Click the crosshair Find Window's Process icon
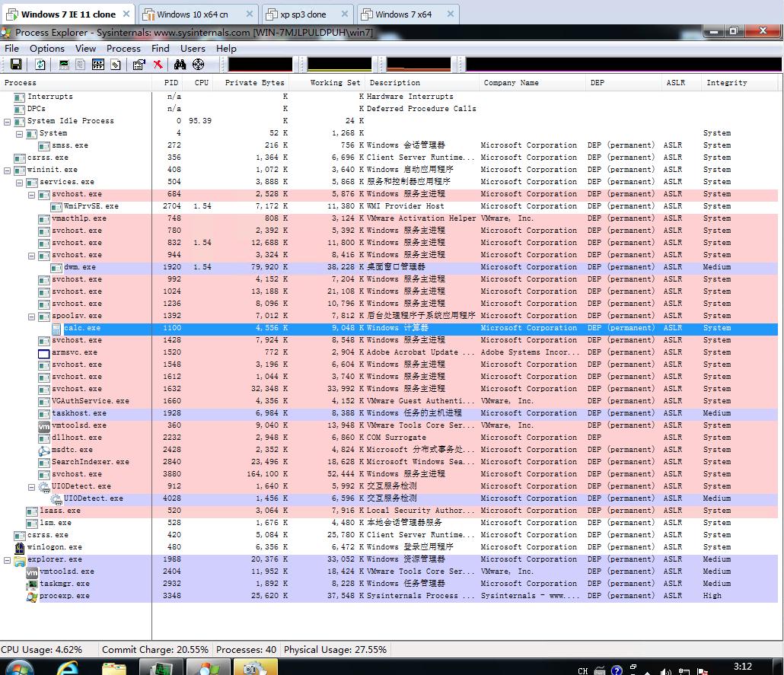Screen dimensions: 784x675 199,65
